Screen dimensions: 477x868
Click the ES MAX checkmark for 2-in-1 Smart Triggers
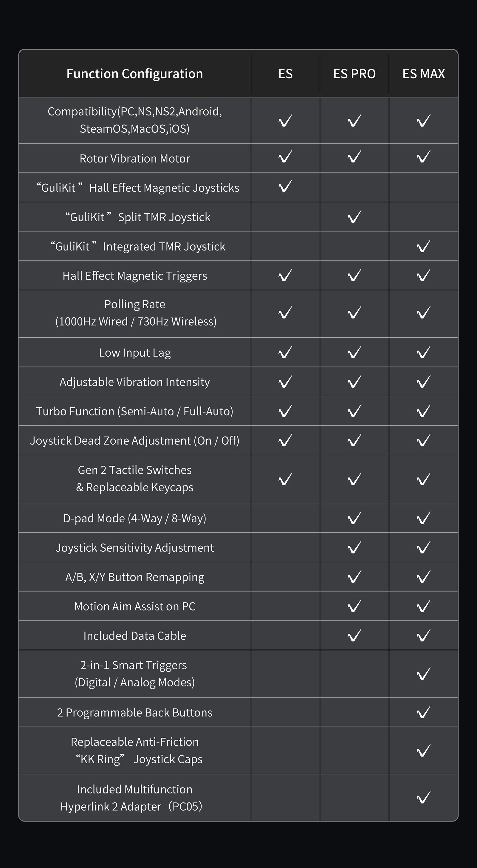[423, 674]
